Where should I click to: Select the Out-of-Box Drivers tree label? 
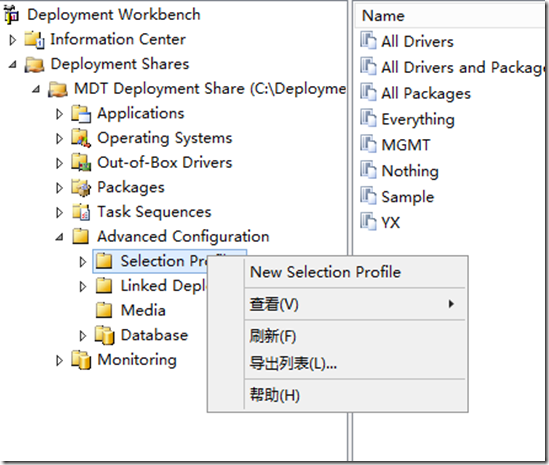(x=165, y=163)
